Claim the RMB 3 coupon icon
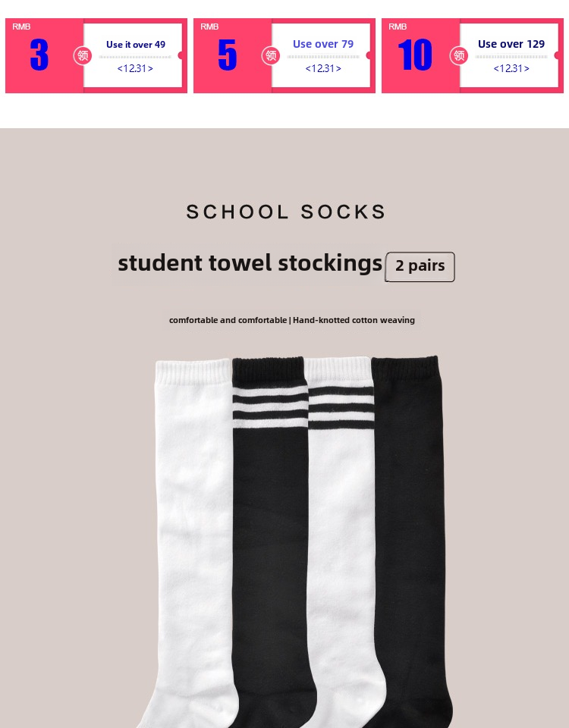Image resolution: width=569 pixels, height=728 pixels. point(83,55)
